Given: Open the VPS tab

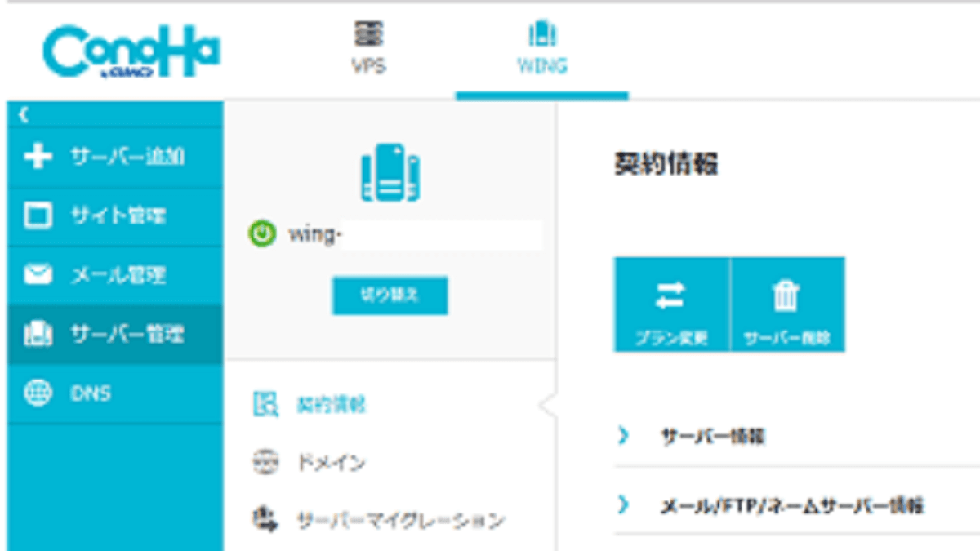Looking at the screenshot, I should click(x=369, y=49).
